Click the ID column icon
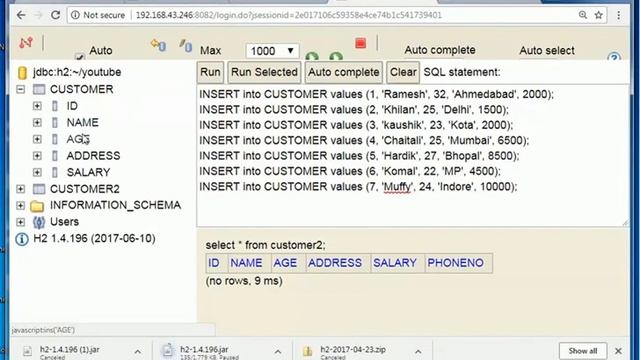 tap(55, 106)
